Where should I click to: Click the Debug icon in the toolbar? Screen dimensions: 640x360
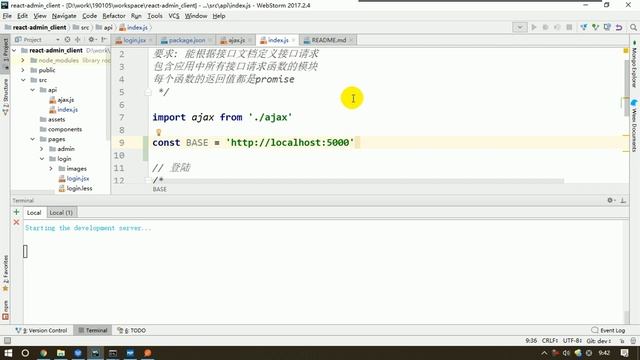coord(545,27)
